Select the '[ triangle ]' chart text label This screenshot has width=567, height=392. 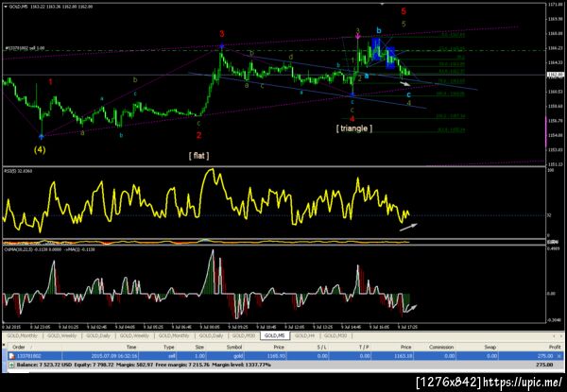tap(354, 128)
